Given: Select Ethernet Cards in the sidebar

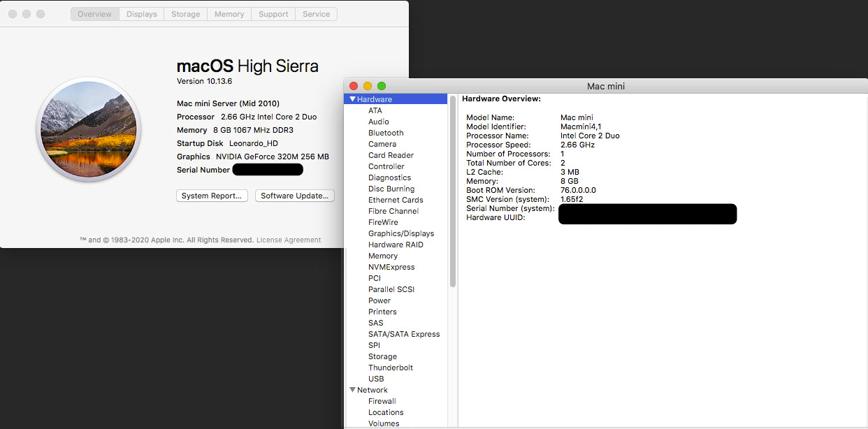Looking at the screenshot, I should coord(396,200).
